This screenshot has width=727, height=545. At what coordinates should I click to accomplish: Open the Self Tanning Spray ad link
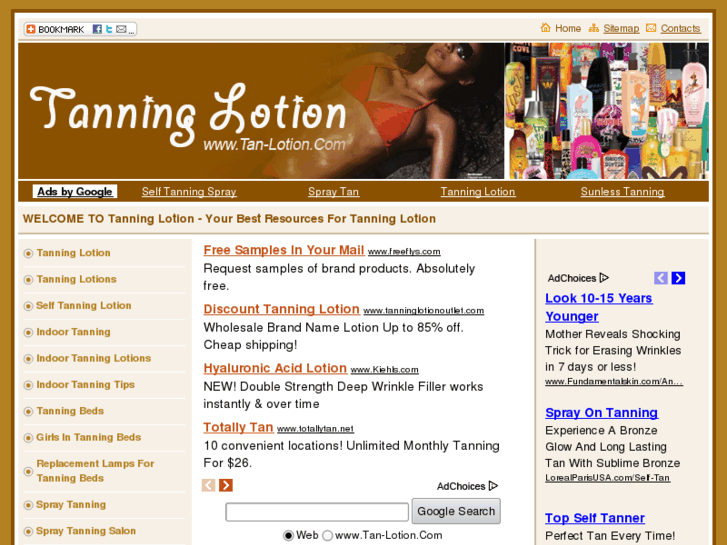189,192
